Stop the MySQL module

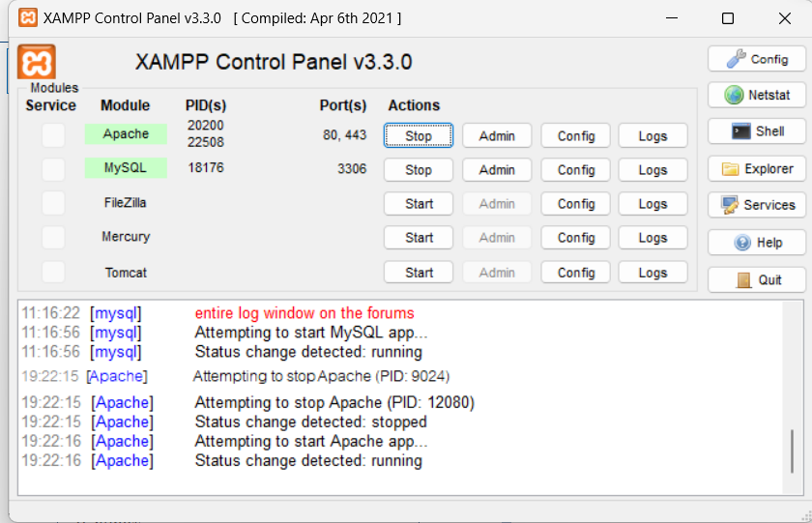pos(419,170)
